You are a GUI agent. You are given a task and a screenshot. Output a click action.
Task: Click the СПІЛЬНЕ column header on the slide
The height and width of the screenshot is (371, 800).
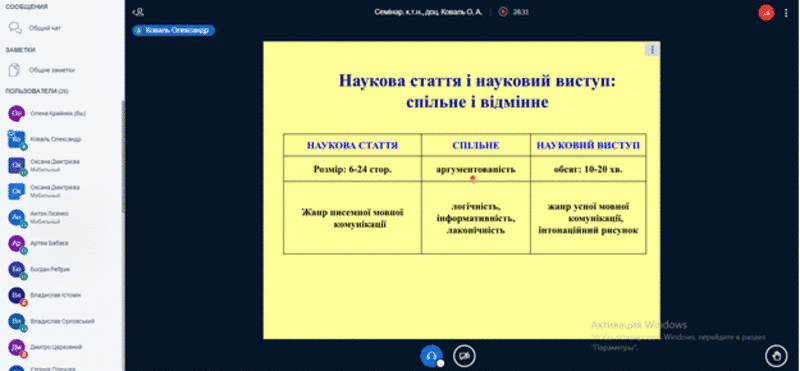(x=476, y=146)
